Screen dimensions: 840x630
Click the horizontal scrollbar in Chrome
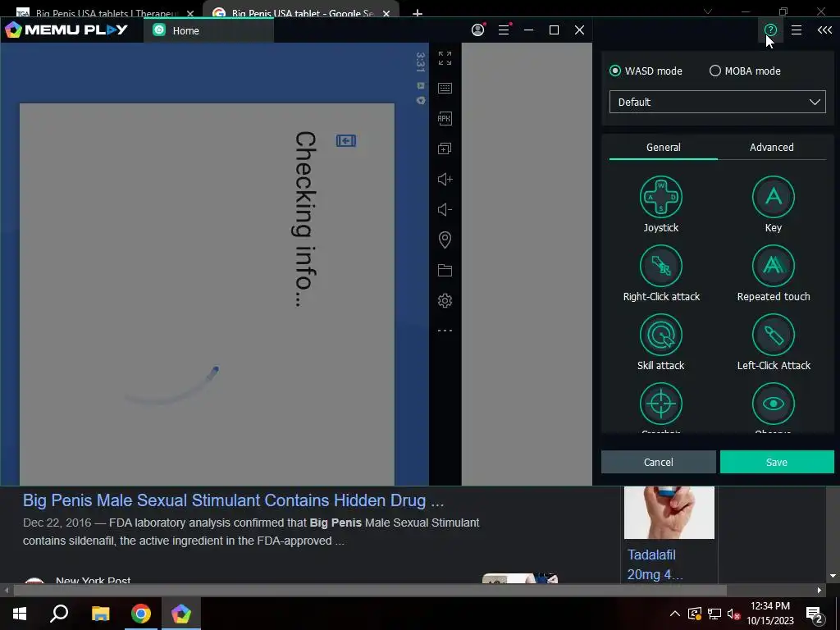[370, 591]
